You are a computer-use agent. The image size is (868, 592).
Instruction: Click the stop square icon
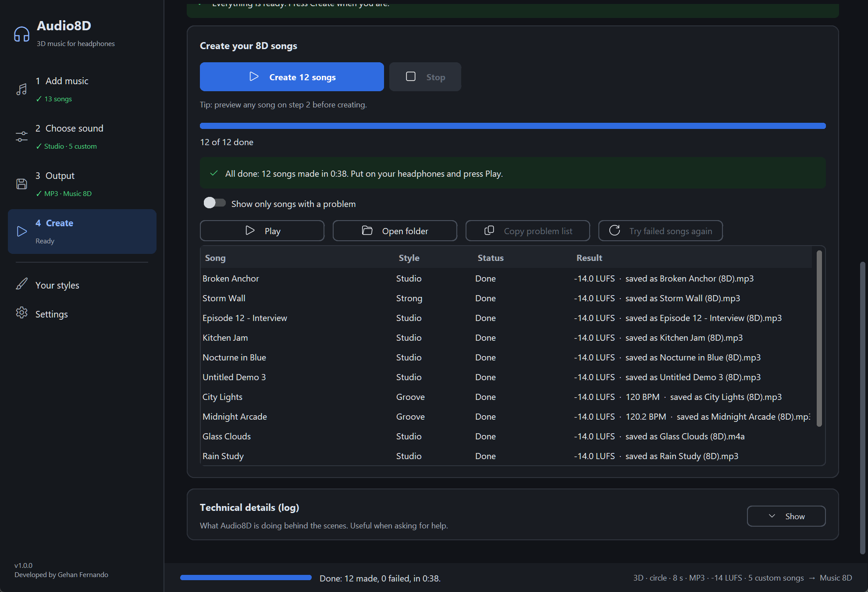coord(411,76)
